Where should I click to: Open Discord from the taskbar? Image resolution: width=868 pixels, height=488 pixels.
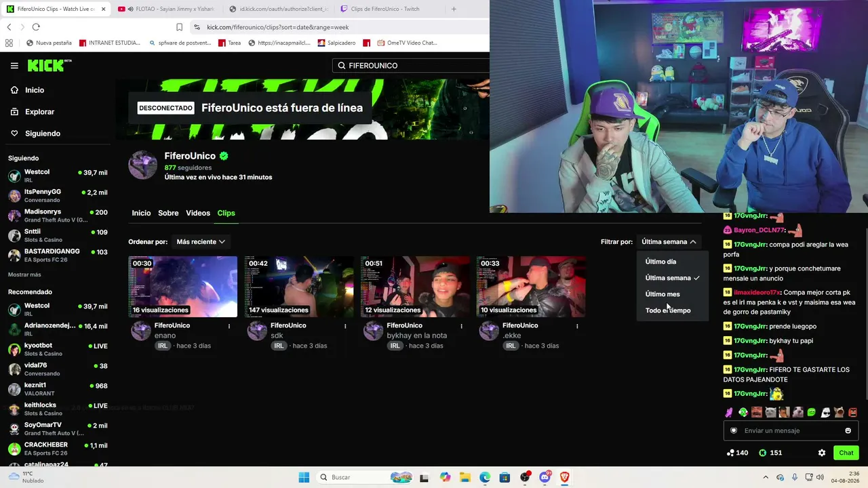[x=544, y=477]
